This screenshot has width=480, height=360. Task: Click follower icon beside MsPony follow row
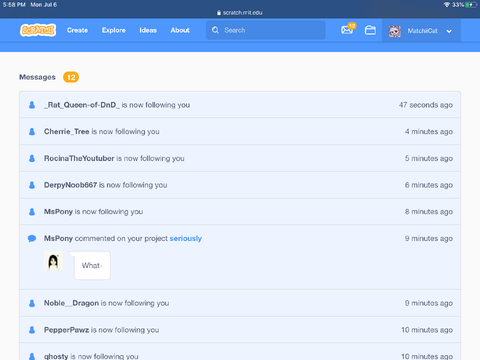(32, 212)
